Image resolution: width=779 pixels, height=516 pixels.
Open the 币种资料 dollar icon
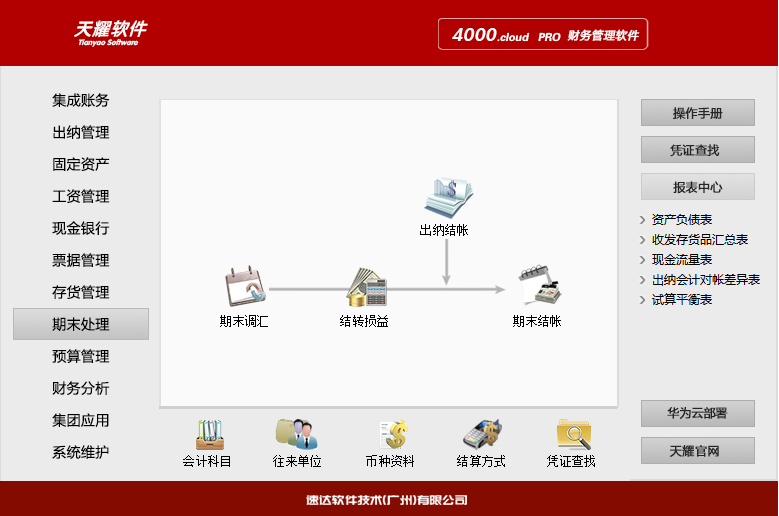click(393, 434)
